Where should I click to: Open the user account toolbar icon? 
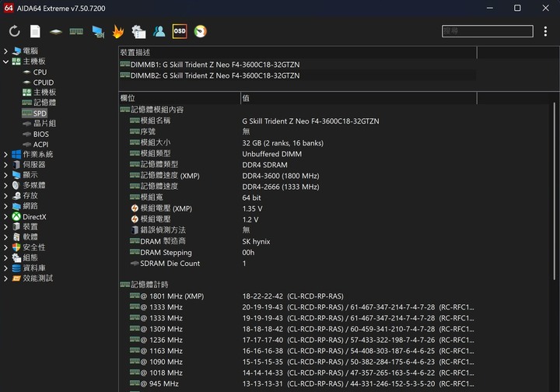[x=159, y=31]
